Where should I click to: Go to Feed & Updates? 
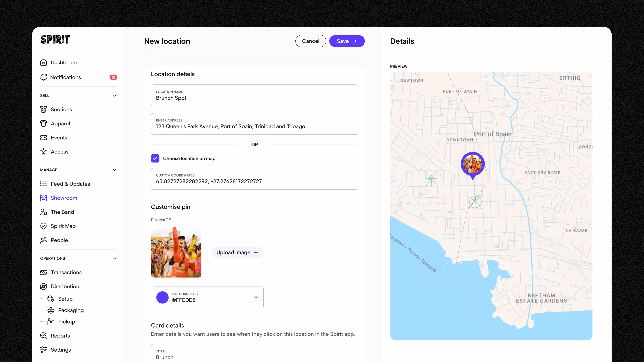point(70,184)
